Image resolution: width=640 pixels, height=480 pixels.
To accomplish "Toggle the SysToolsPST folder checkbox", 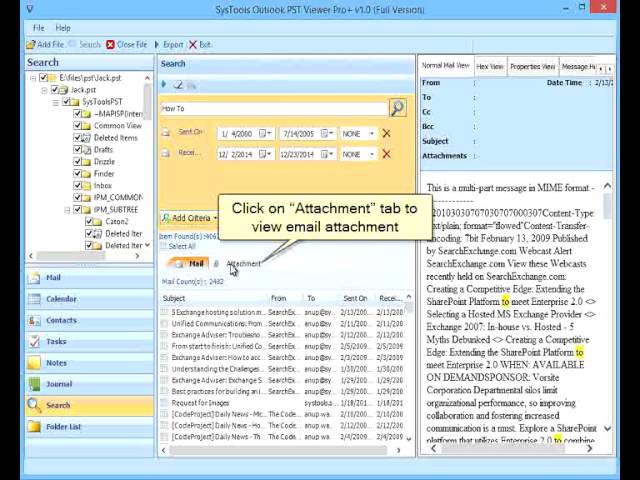I will 66,101.
